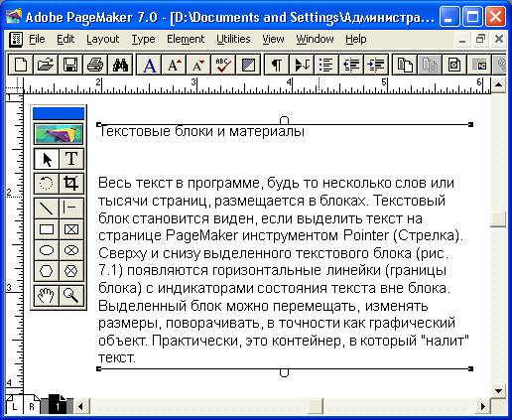
Task: Open the Find binoculars icon
Action: 120,65
